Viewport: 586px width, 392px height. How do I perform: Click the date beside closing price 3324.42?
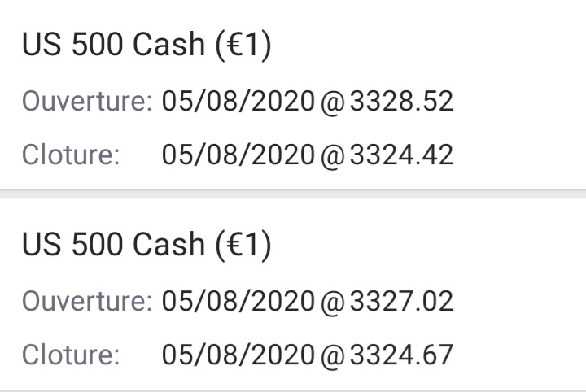point(238,155)
